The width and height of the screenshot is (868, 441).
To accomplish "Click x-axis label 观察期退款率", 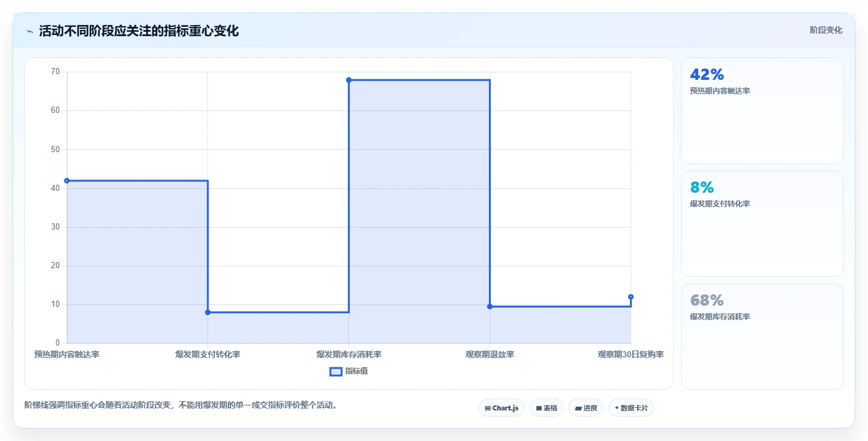I will click(x=490, y=354).
